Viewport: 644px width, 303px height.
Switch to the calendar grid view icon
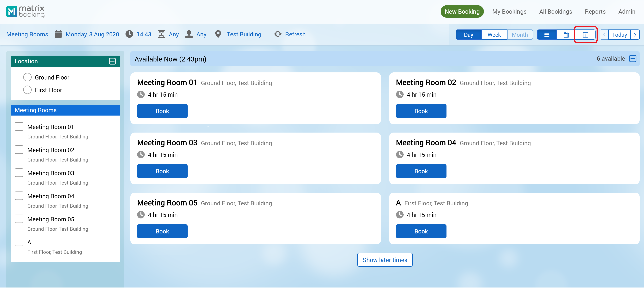tap(566, 35)
